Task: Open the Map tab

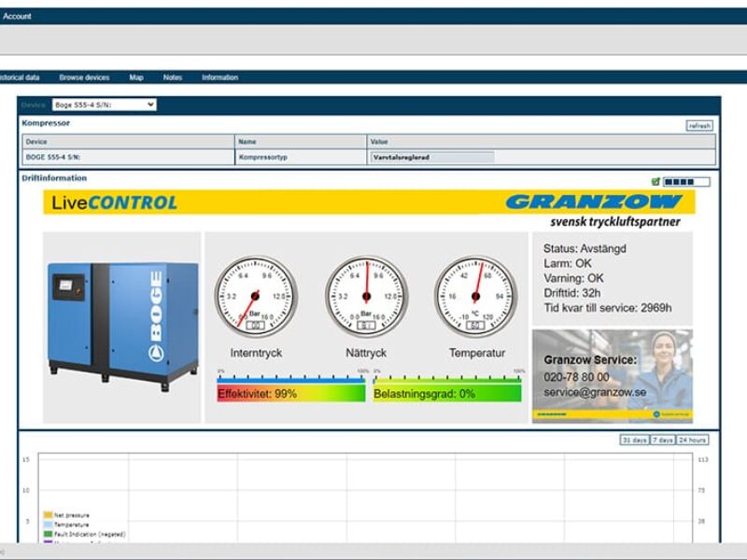Action: click(136, 77)
